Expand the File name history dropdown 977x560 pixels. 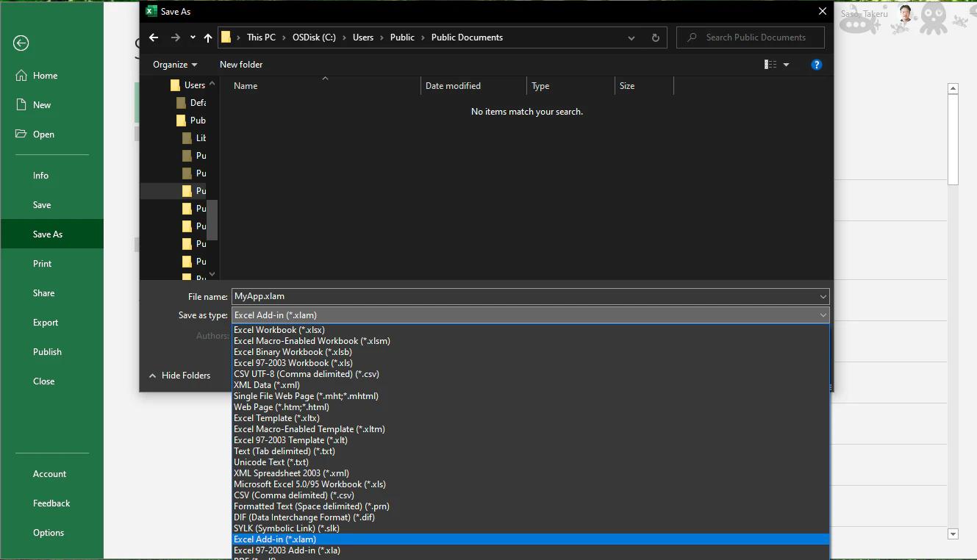point(823,296)
